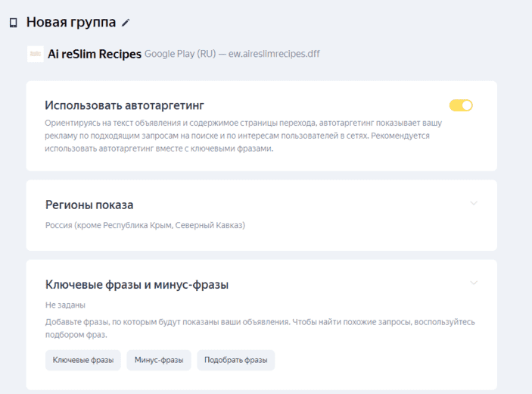The width and height of the screenshot is (532, 394).
Task: Click the Google Play (RU) — ew.aireslimrecipes.dff text
Action: click(x=232, y=54)
